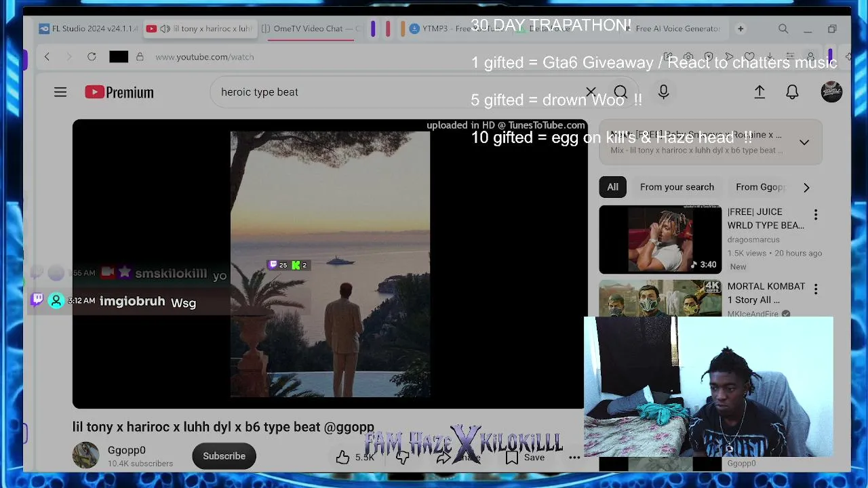Clear the search box with the X
This screenshot has height=488, width=868.
591,92
